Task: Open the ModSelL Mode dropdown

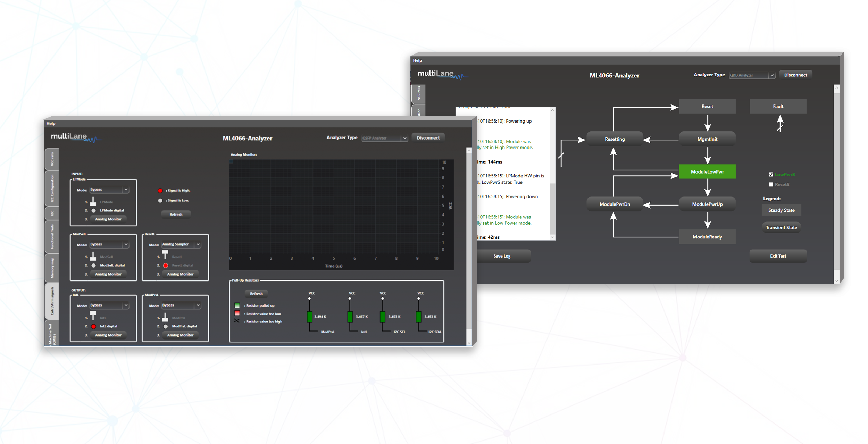Action: tap(109, 245)
